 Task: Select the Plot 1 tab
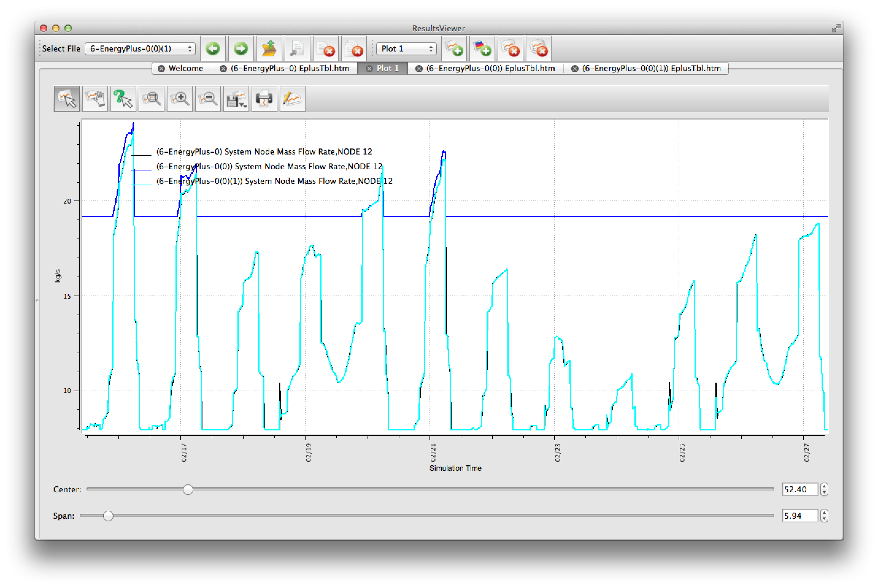pos(387,68)
